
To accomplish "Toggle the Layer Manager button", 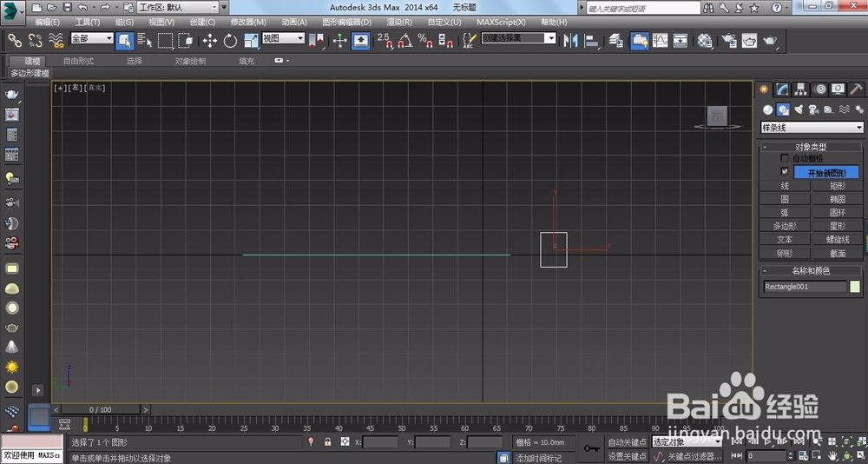I will pyautogui.click(x=615, y=41).
